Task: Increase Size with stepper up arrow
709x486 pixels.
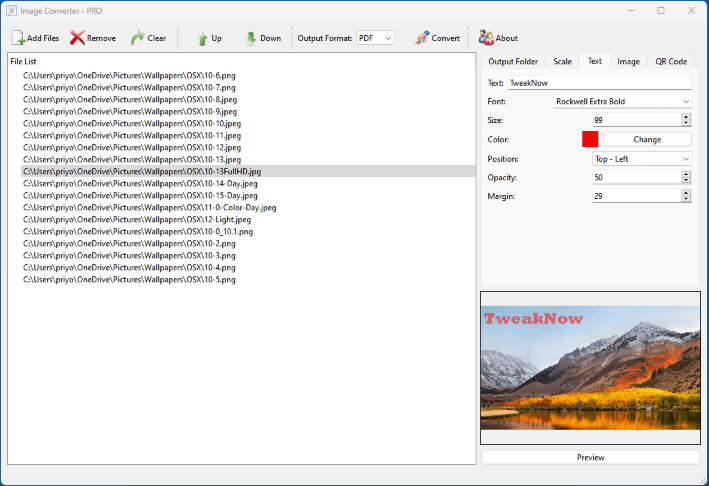Action: [686, 117]
